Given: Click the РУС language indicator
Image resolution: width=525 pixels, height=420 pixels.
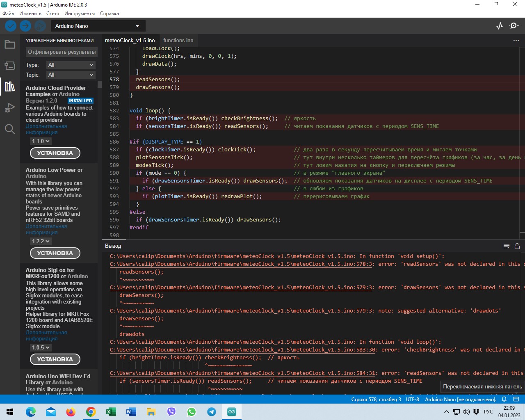Looking at the screenshot, I should [488, 412].
